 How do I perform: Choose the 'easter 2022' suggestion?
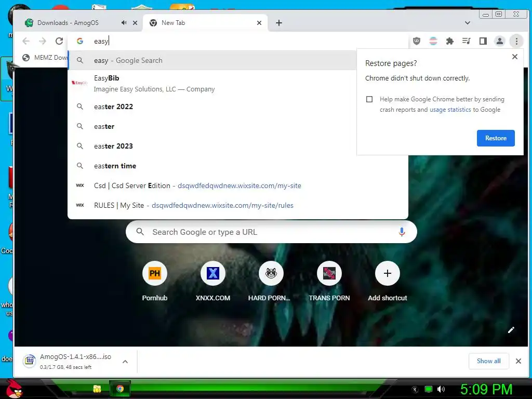[212, 107]
